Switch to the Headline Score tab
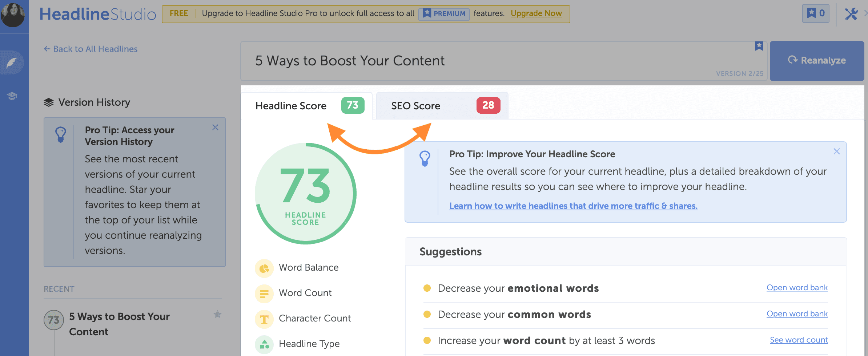This screenshot has width=868, height=356. coord(306,106)
